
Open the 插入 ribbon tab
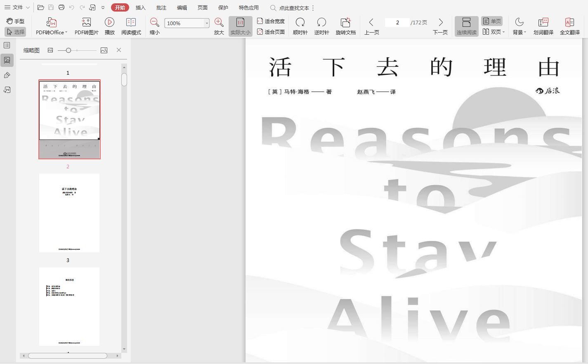click(141, 8)
